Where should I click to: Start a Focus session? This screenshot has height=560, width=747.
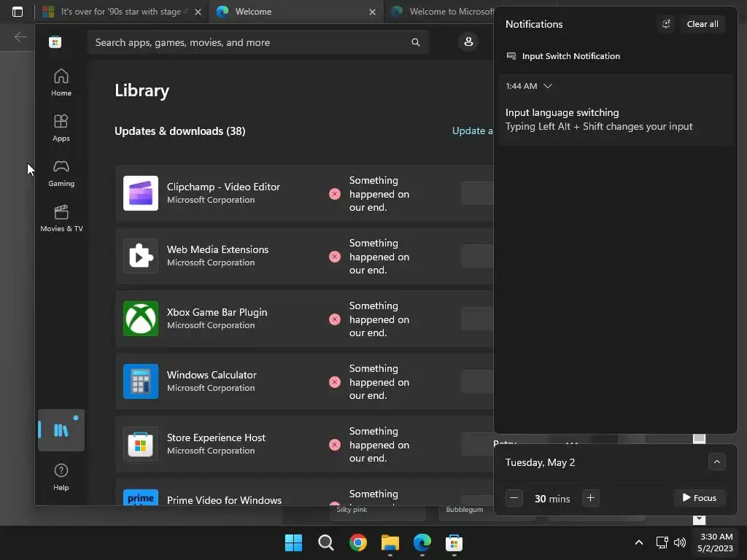pos(700,498)
